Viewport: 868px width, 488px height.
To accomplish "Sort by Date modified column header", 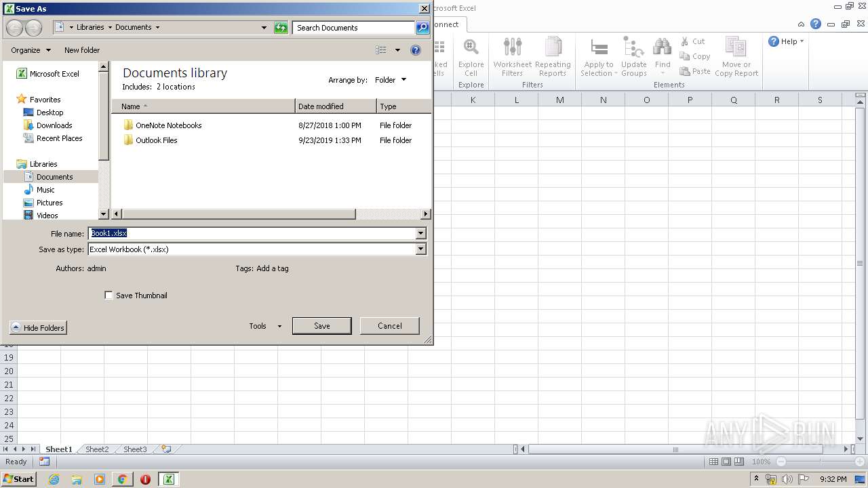I will tap(336, 106).
